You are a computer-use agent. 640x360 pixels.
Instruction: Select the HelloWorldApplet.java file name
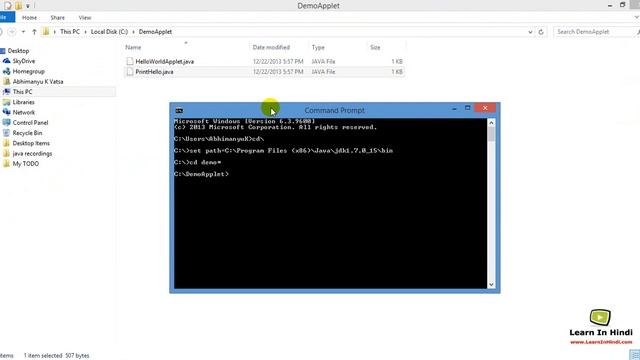point(164,61)
